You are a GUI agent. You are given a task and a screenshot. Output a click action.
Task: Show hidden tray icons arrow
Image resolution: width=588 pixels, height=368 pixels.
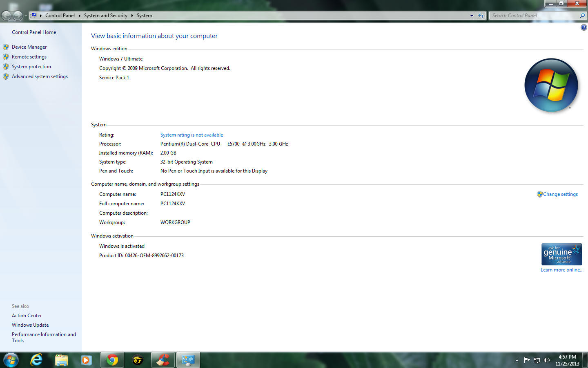click(x=517, y=360)
